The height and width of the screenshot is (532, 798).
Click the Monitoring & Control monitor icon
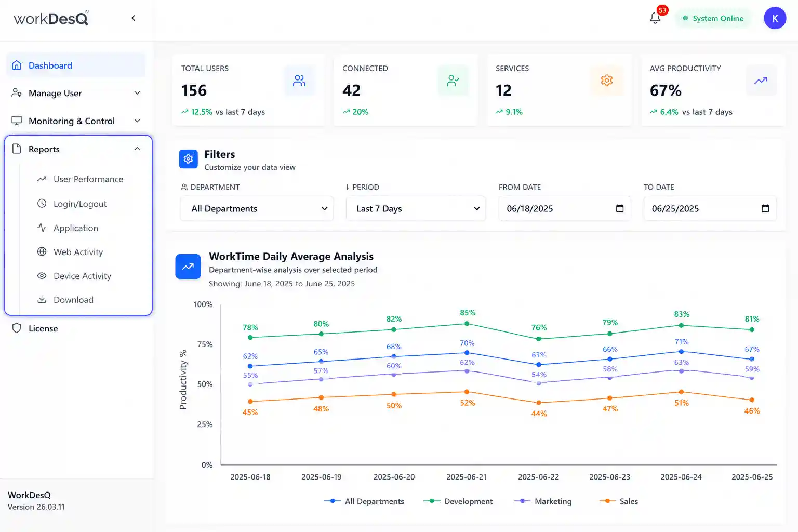17,121
